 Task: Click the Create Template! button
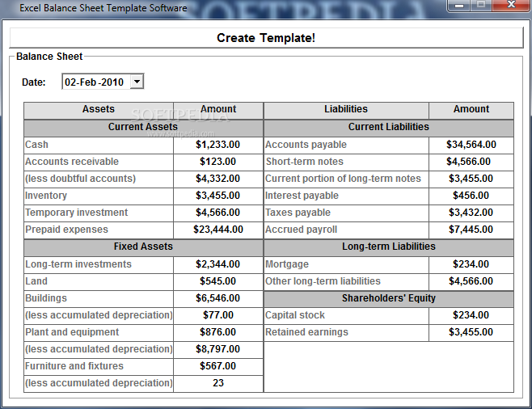click(x=266, y=38)
